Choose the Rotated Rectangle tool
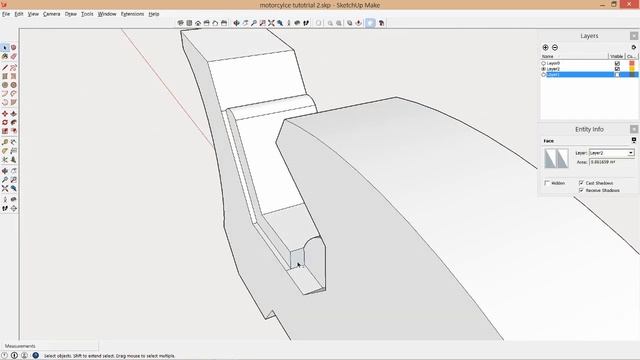 pos(13,76)
